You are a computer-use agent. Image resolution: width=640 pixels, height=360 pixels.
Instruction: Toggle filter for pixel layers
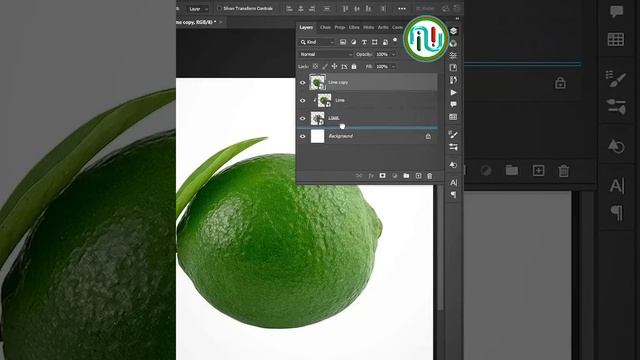click(343, 42)
